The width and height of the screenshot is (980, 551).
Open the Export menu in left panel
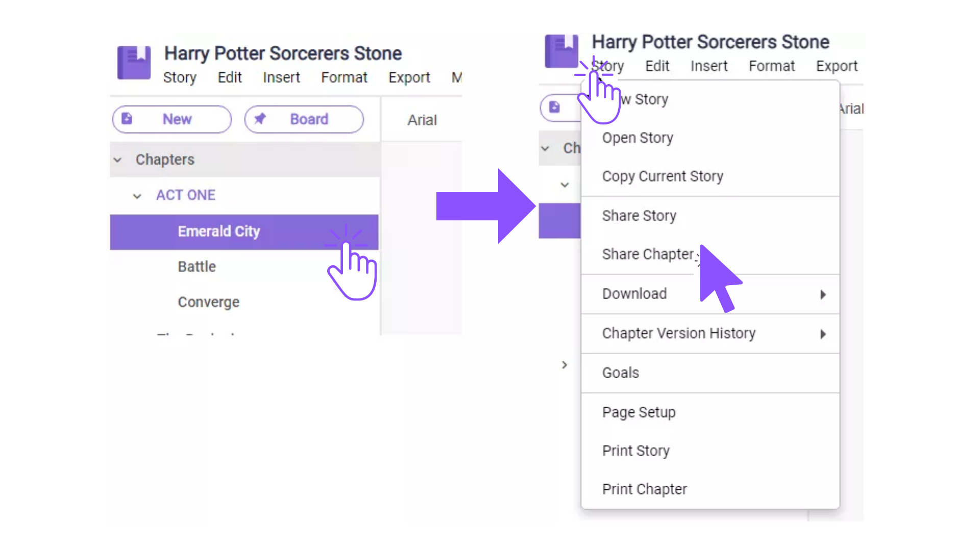click(x=409, y=78)
